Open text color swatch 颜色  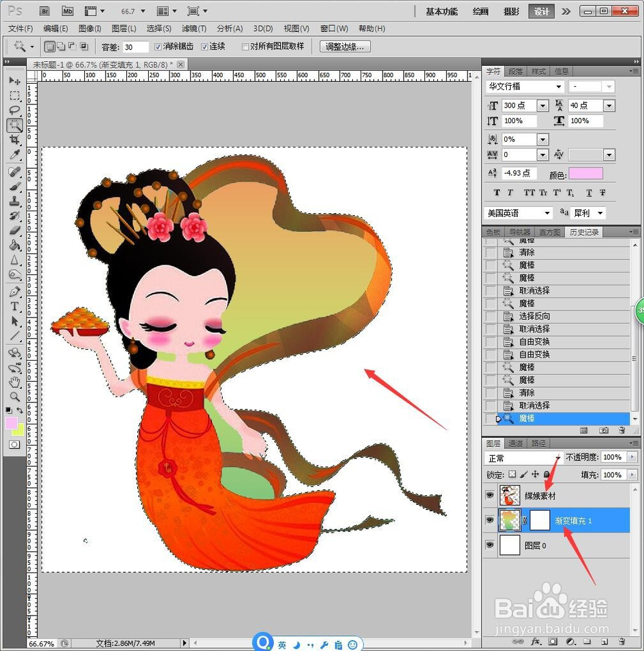pyautogui.click(x=585, y=174)
